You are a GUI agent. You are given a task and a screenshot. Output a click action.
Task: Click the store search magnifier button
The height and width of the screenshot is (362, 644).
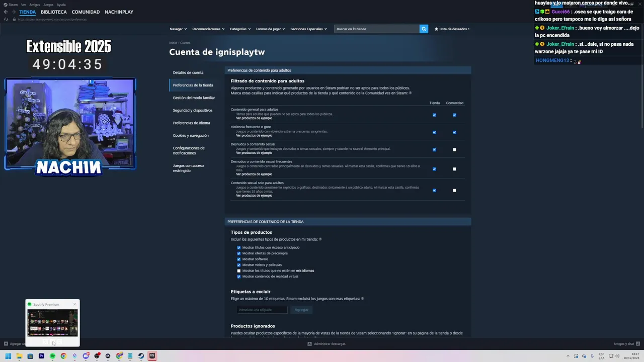(424, 29)
